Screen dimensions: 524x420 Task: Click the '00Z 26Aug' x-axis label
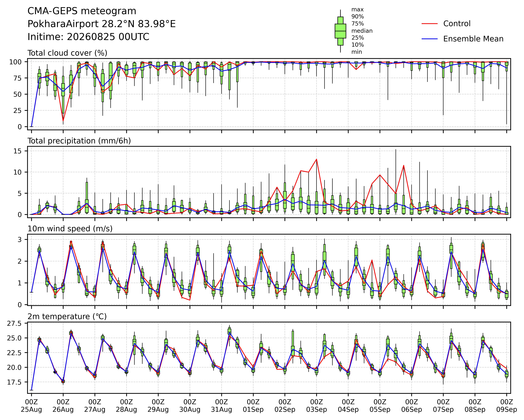(63, 406)
